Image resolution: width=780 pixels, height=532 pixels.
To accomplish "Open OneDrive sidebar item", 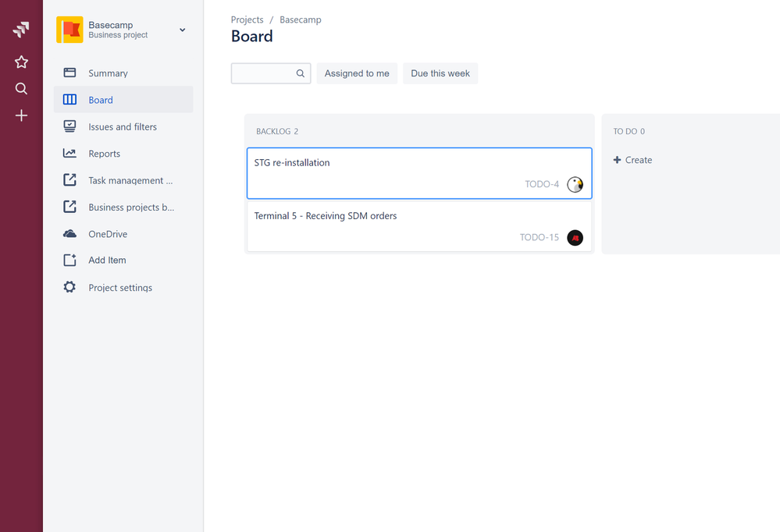I will click(123, 234).
